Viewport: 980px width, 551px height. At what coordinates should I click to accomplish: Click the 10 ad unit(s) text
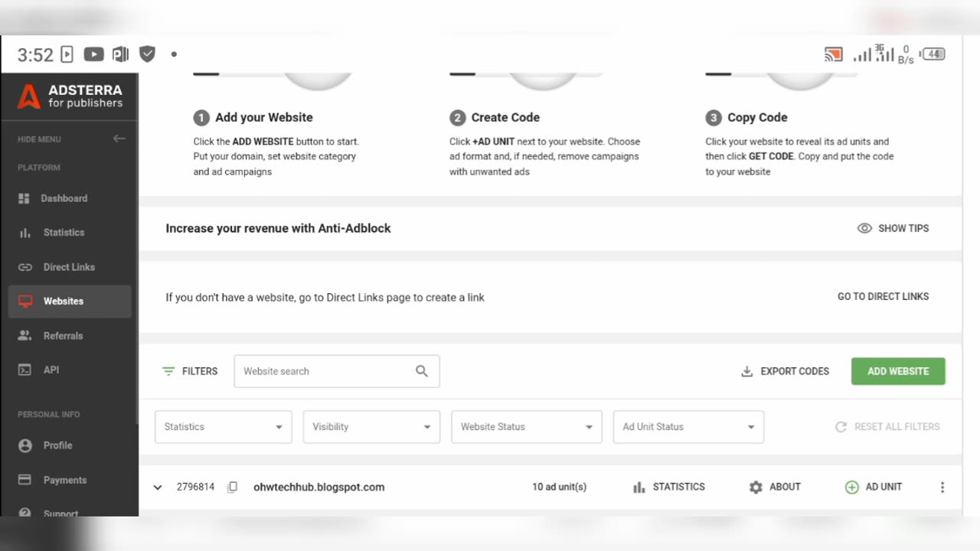(560, 487)
